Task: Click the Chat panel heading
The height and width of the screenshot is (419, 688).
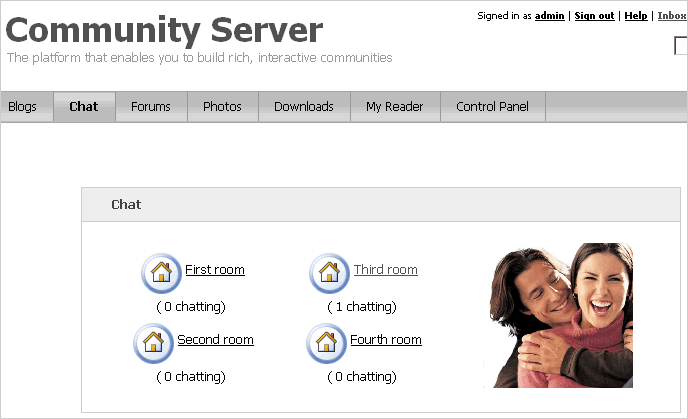Action: 126,204
